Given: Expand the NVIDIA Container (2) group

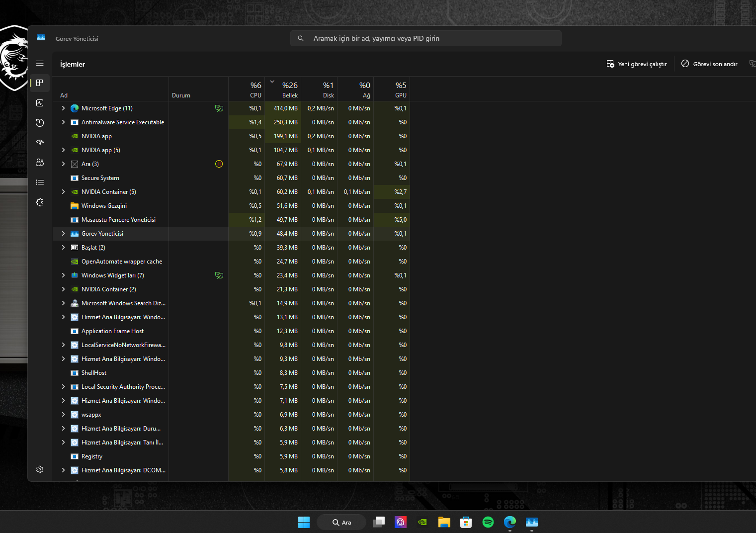Looking at the screenshot, I should 63,289.
